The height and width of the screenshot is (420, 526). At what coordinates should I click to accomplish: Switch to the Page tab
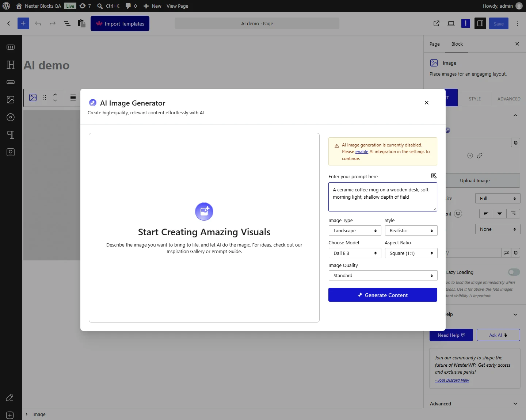[x=435, y=44]
